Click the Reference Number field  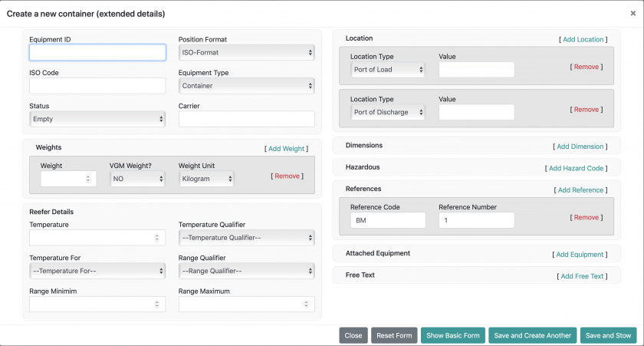pyautogui.click(x=476, y=220)
